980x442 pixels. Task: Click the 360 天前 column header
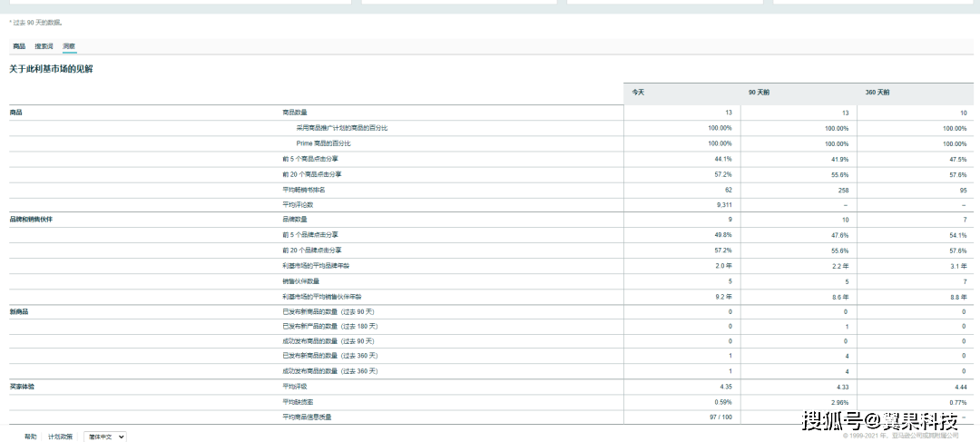point(877,93)
